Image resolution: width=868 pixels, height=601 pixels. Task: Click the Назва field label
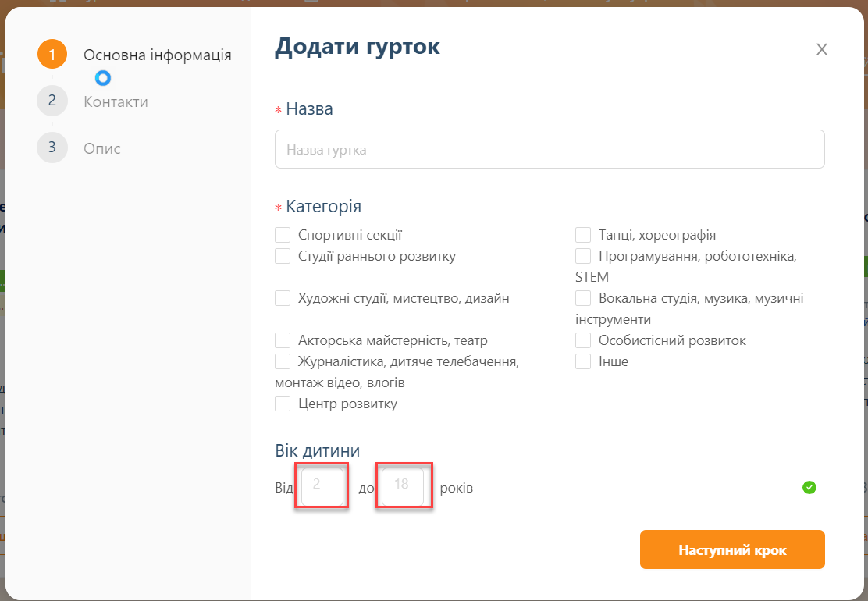(309, 109)
